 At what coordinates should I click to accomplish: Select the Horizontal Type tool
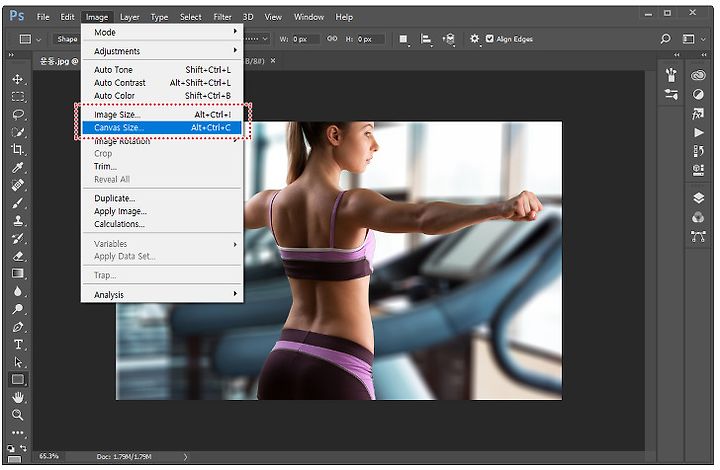coord(17,345)
